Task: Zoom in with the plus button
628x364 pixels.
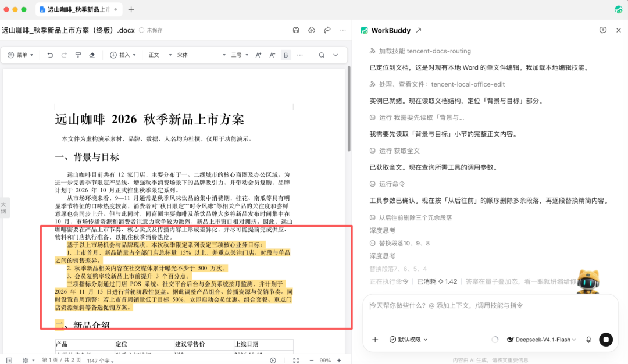Action: (x=339, y=361)
